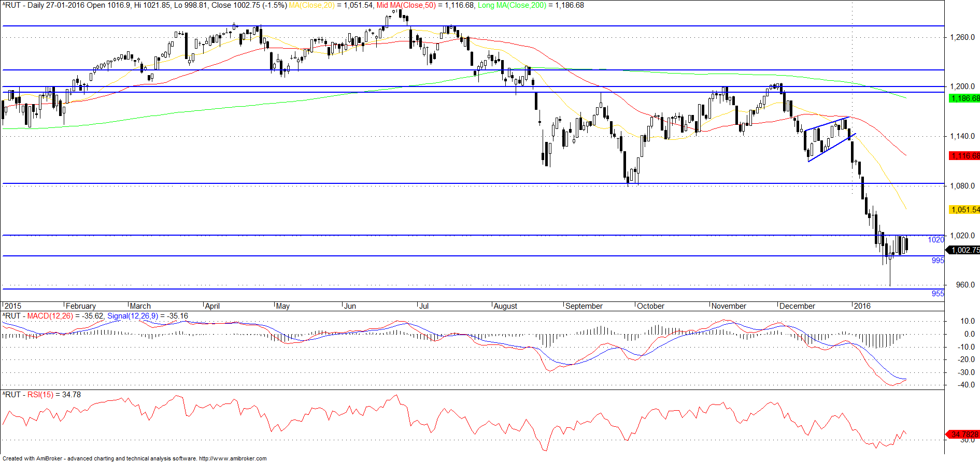Select the yellow MA(Close,20) legend text

(x=312, y=5)
